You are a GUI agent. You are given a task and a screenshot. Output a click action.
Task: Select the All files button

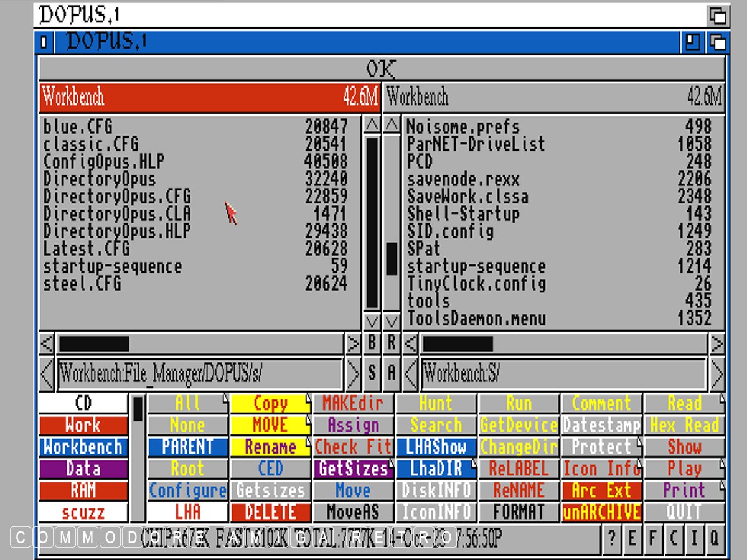point(187,404)
